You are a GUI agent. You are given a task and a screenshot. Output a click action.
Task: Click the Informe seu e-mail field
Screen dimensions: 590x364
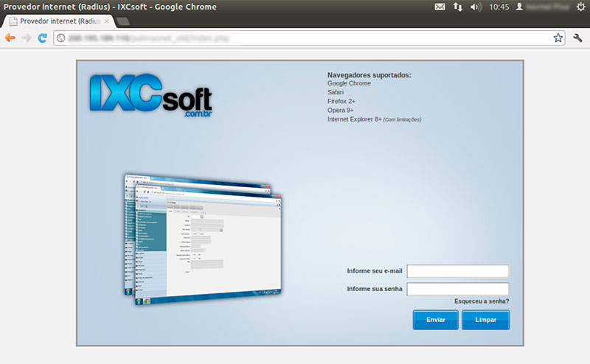[x=458, y=271]
